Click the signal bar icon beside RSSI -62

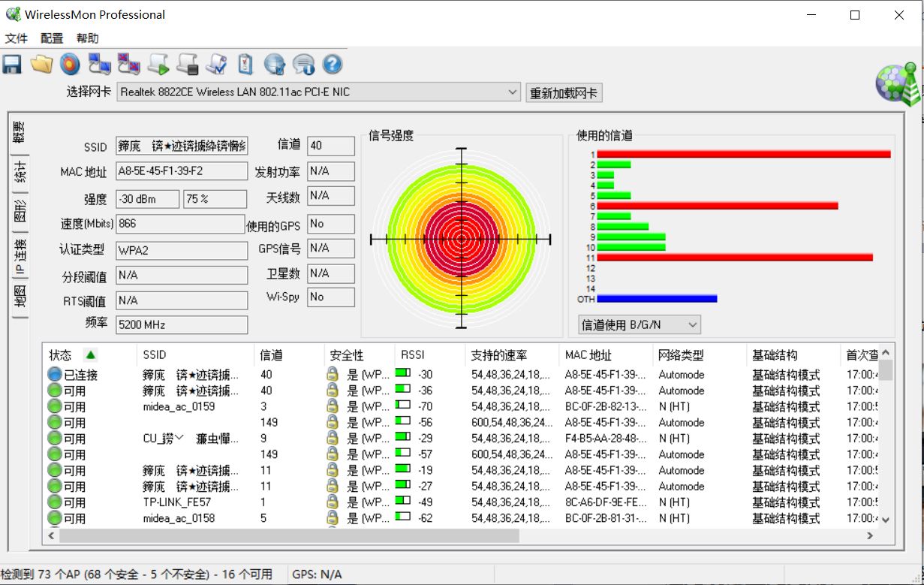403,518
